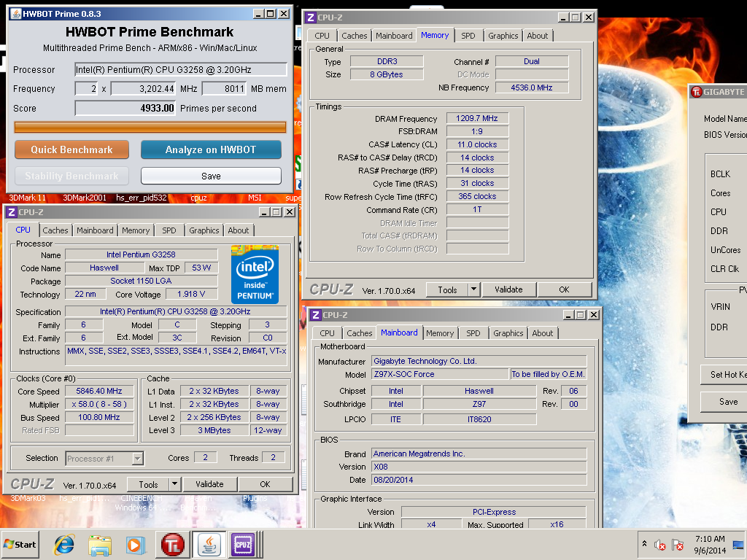
Task: Switch to Java HWBOT Prime taskbar icon
Action: point(209,545)
